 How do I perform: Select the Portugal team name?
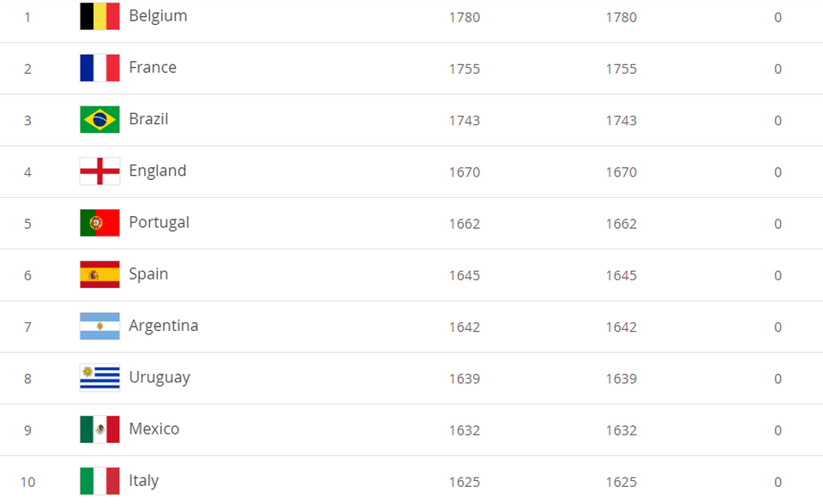[159, 223]
